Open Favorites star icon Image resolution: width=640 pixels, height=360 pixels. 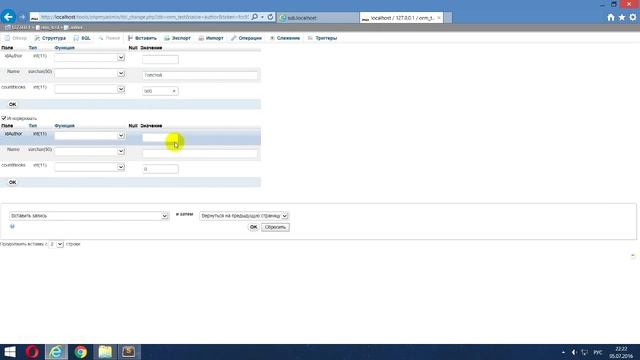[622, 17]
